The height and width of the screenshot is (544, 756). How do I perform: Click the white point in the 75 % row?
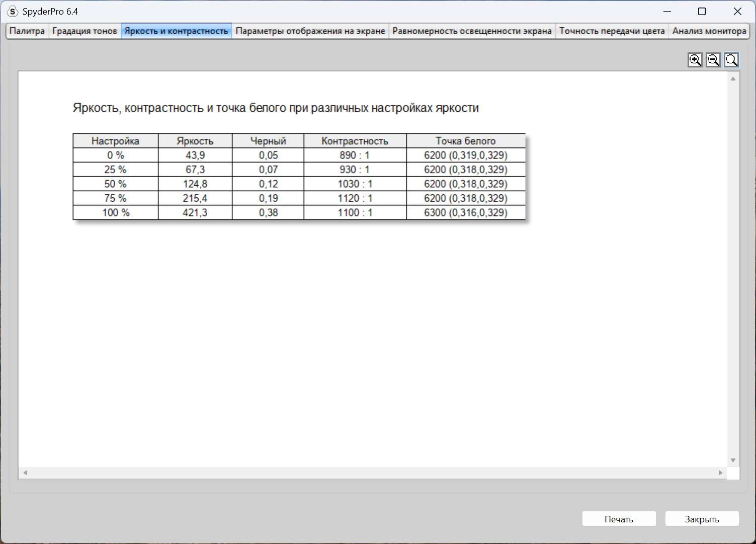coord(466,198)
